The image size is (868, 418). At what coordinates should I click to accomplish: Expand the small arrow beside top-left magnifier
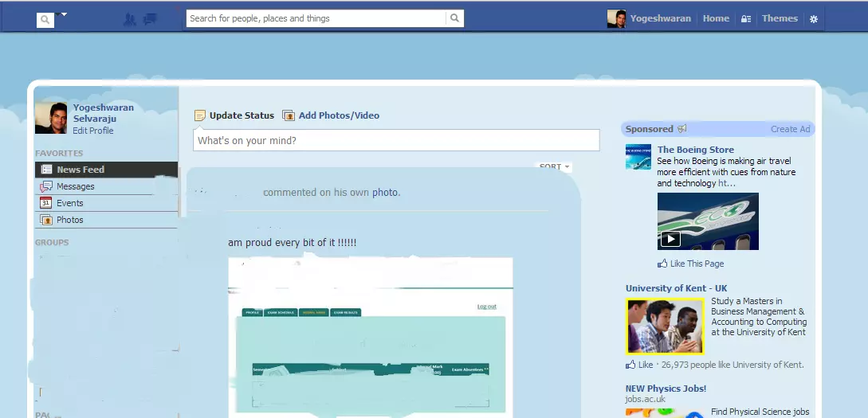click(64, 14)
